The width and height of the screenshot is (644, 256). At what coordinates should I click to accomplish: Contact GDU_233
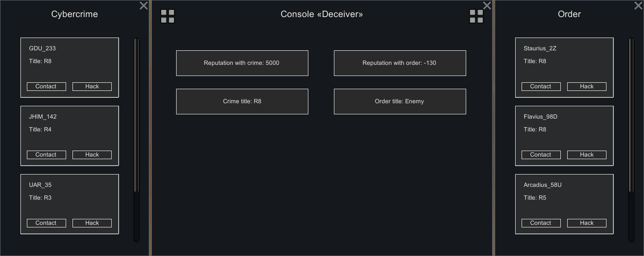[46, 87]
